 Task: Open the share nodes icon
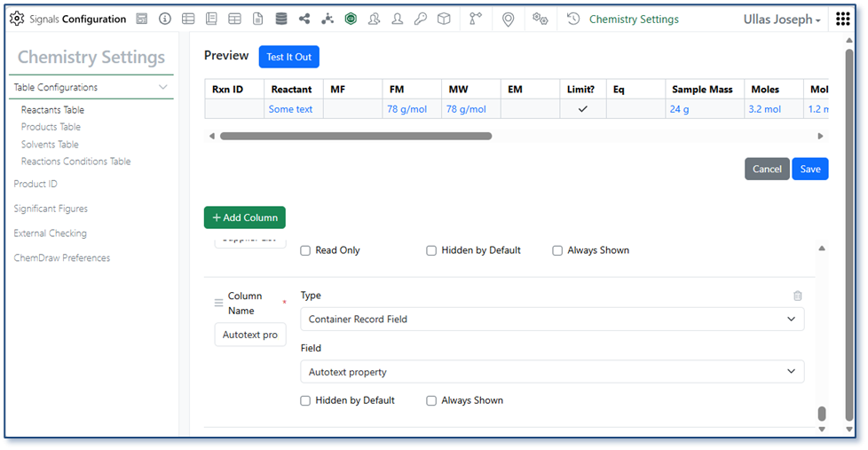click(304, 19)
